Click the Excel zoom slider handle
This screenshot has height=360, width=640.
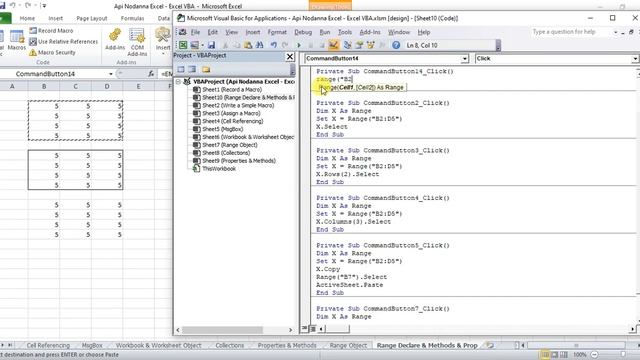coord(623,355)
